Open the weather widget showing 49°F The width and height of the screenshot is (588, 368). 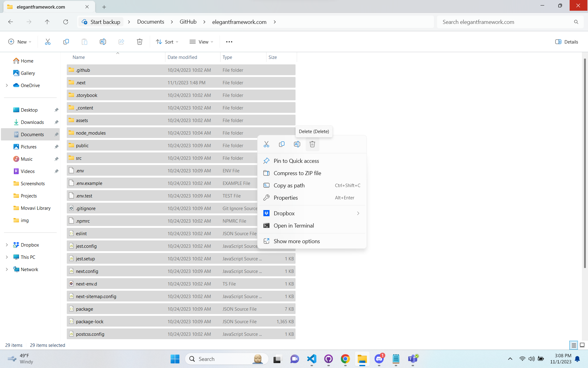coord(21,359)
